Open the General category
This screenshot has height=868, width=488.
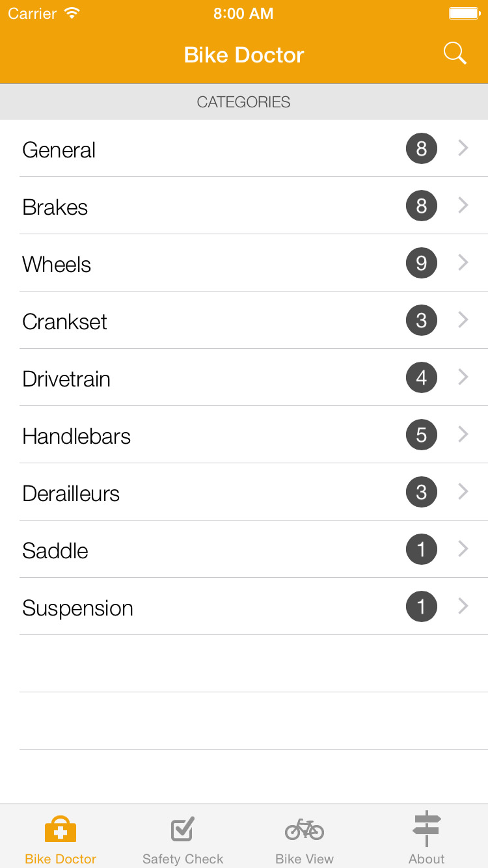59,150
